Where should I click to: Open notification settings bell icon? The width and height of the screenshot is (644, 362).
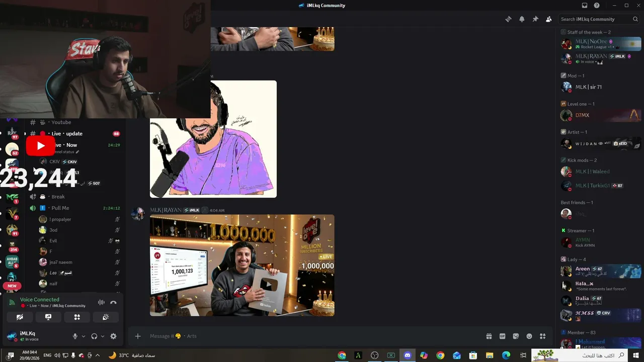pos(522,19)
